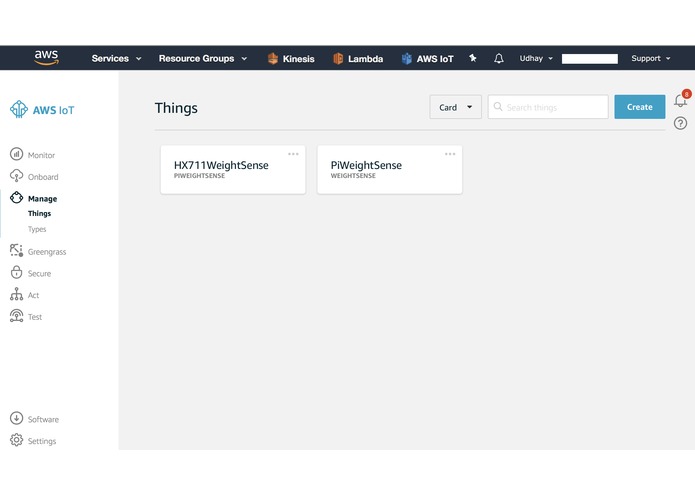Click the blue AWS IoT icon in the top bar
This screenshot has height=494, width=695.
click(x=406, y=58)
